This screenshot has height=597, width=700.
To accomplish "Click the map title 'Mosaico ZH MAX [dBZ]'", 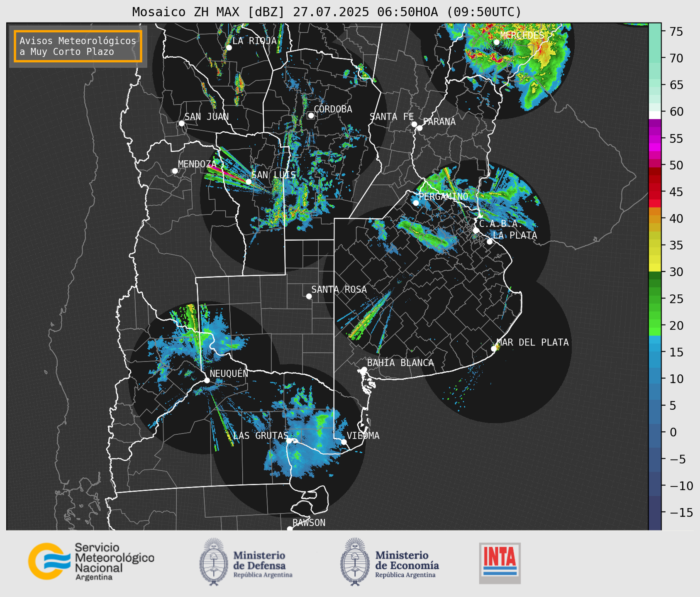I will coord(209,12).
